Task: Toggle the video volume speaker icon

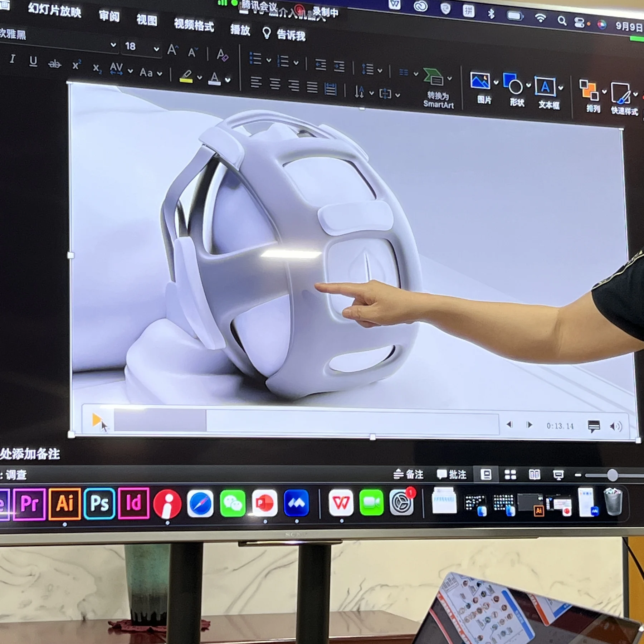Action: point(616,426)
